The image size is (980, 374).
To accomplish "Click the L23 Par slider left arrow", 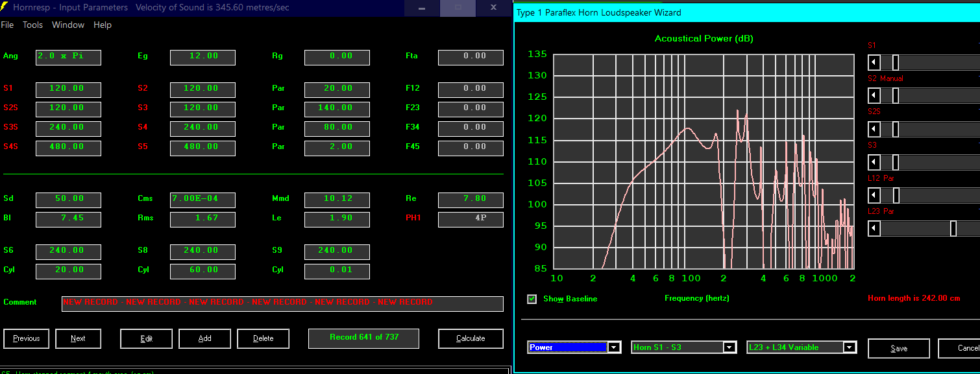I will click(874, 228).
